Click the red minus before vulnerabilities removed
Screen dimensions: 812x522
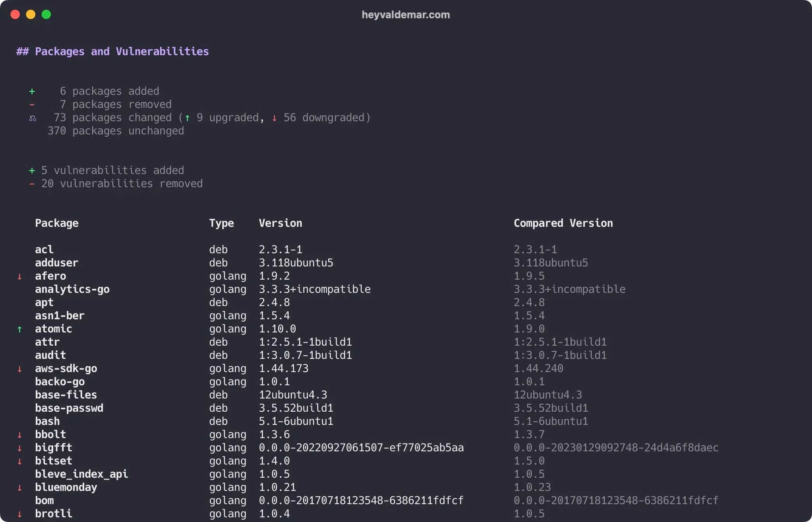32,184
